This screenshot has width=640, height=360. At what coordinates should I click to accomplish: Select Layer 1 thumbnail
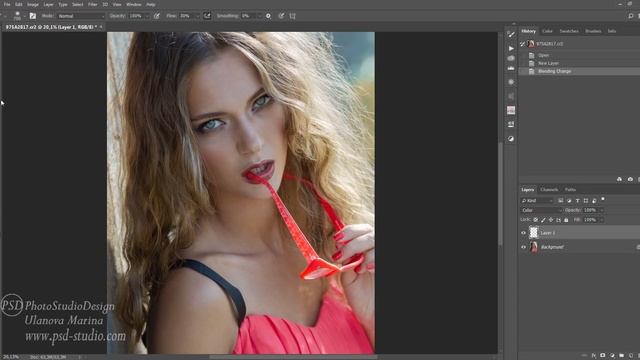coord(533,233)
